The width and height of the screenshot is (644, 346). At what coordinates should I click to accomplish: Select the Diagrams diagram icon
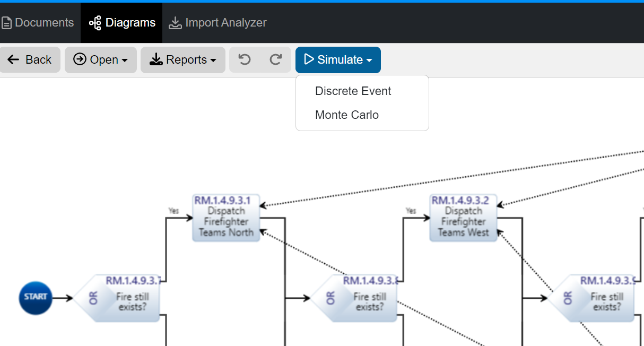point(94,22)
